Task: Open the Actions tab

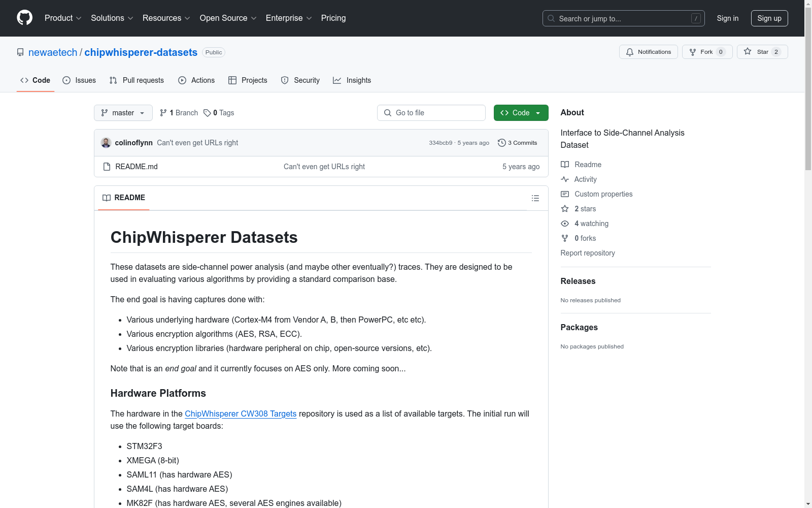Action: 196,80
